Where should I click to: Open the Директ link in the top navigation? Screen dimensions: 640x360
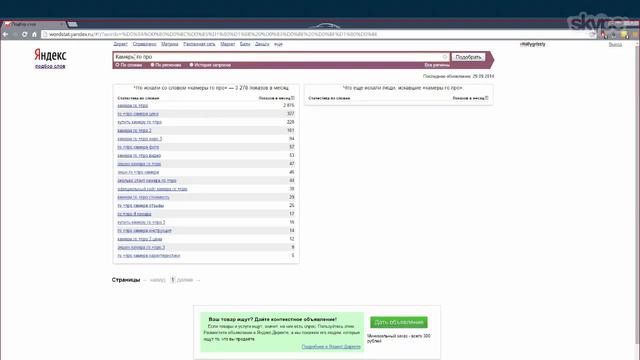coord(120,44)
